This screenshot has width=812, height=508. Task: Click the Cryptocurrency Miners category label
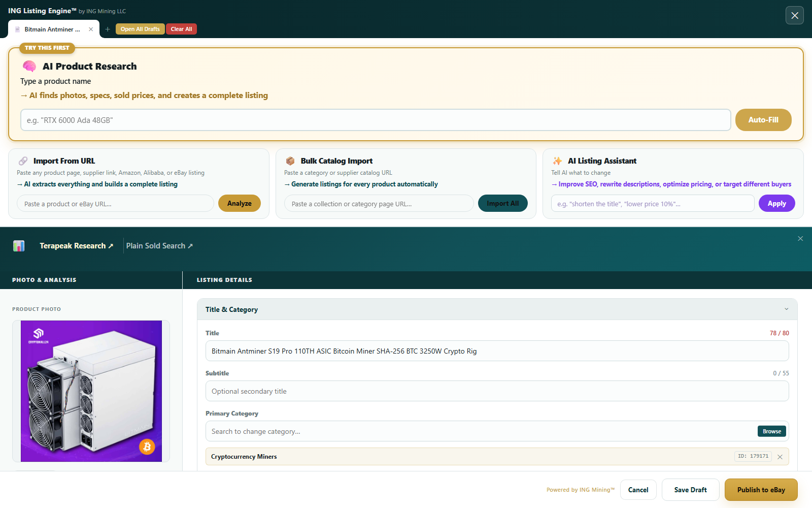coord(244,457)
